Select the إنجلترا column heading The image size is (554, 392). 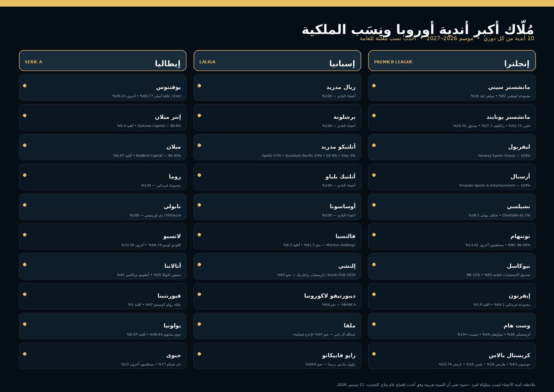pyautogui.click(x=517, y=64)
